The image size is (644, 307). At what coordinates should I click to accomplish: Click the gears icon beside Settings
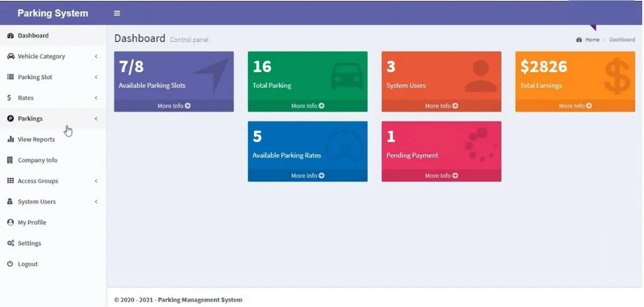click(10, 243)
